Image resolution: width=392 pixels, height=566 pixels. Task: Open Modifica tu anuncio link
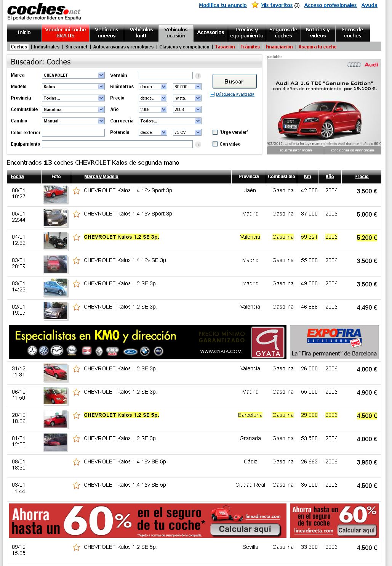[x=223, y=5]
